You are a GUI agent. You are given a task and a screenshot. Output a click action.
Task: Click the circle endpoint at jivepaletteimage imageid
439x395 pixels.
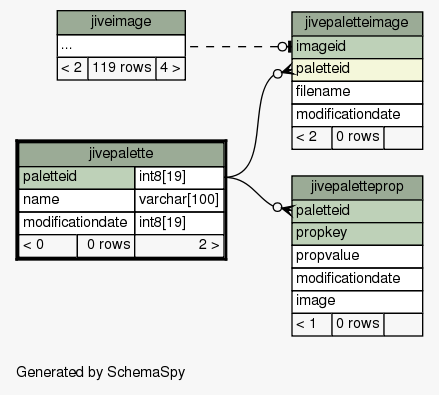click(x=282, y=47)
